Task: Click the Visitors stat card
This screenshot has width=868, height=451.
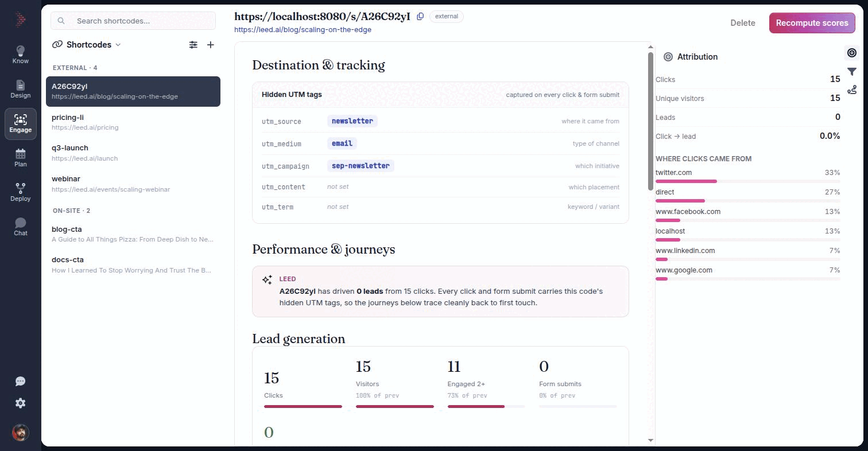Action: (394, 383)
